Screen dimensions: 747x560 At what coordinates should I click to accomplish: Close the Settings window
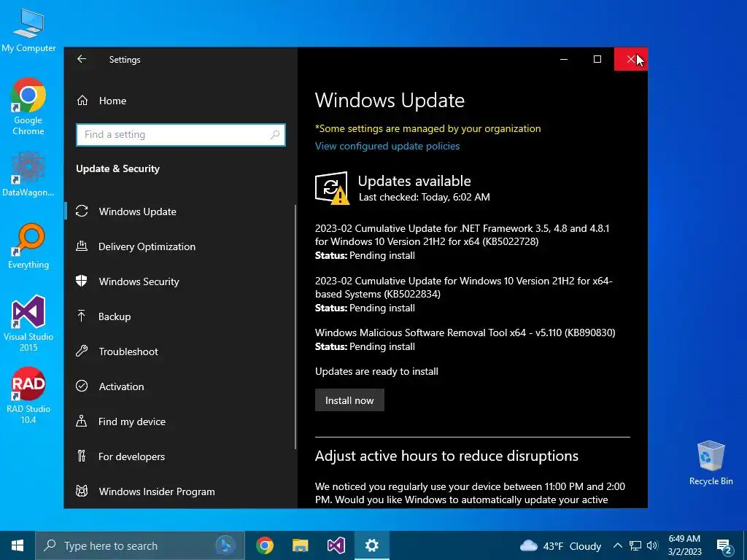[x=631, y=59]
